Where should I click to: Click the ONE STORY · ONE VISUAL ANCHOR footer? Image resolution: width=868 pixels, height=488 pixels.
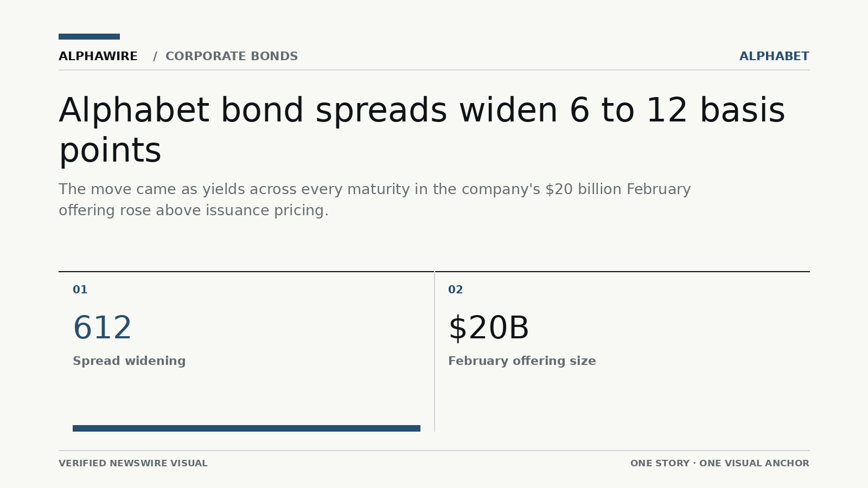click(719, 464)
